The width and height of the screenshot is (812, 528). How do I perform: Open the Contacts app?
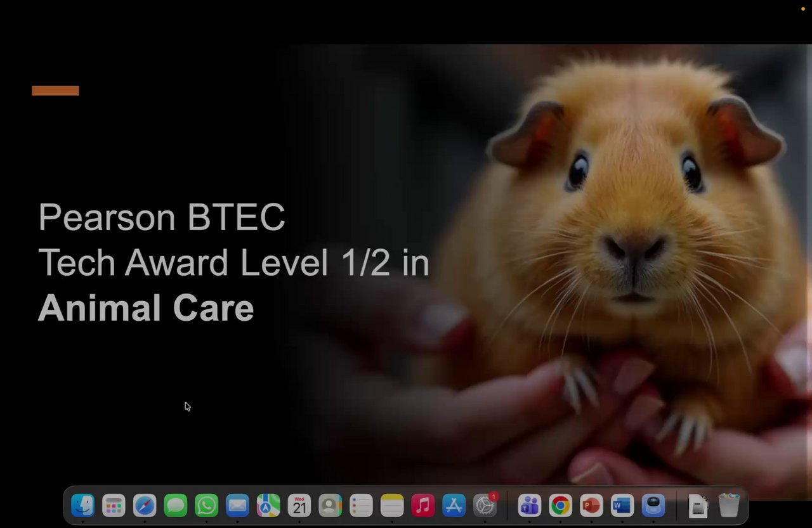click(x=330, y=505)
